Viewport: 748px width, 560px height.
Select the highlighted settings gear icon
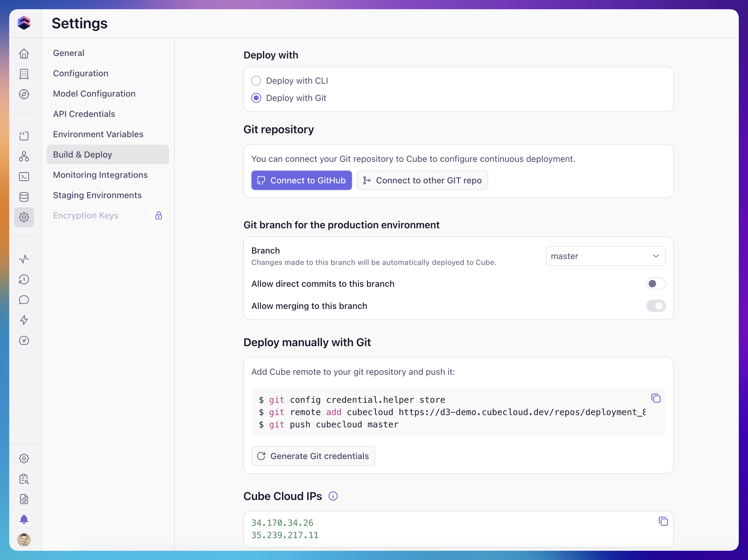pyautogui.click(x=24, y=217)
